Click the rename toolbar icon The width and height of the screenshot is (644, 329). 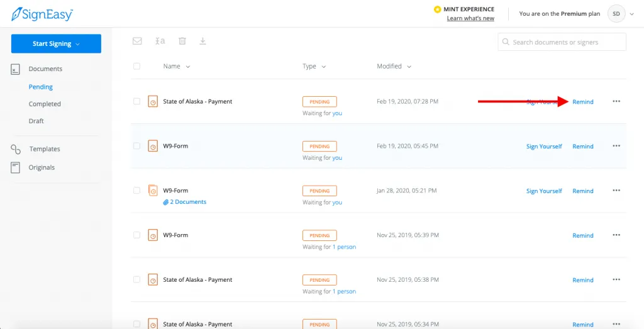coord(160,41)
